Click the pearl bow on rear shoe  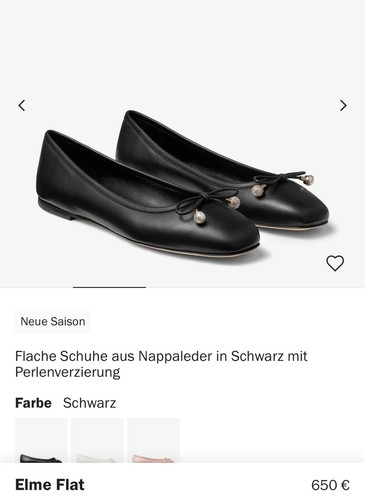[x=282, y=183]
